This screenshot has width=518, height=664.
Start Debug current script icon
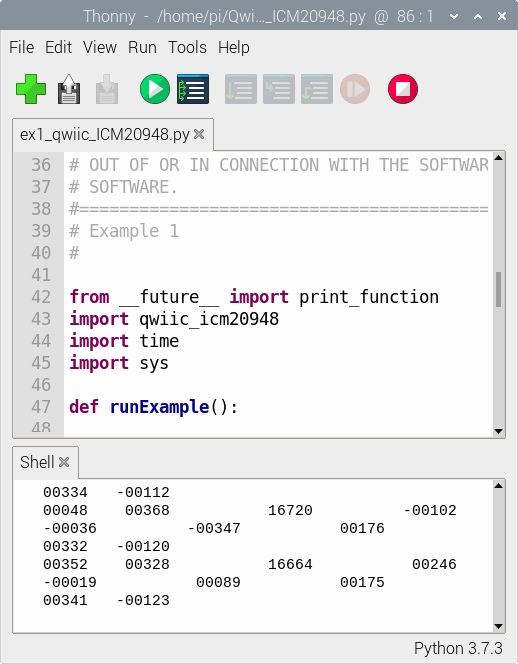tap(193, 89)
